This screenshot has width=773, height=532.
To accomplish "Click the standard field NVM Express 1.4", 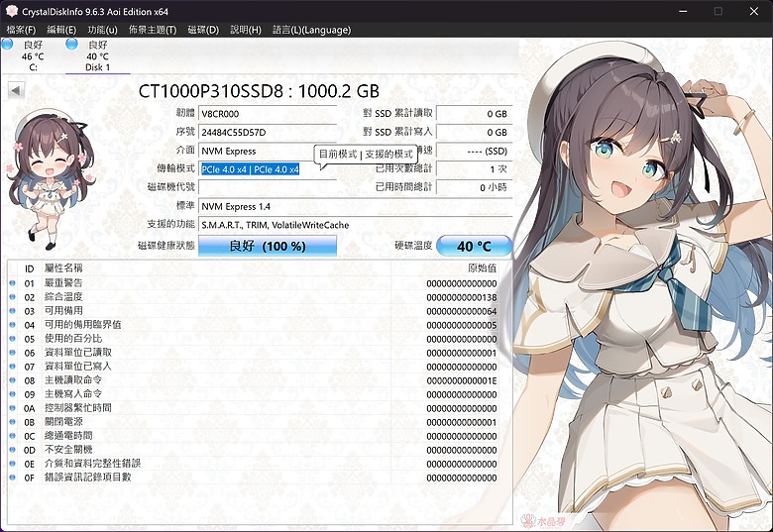I will (355, 206).
